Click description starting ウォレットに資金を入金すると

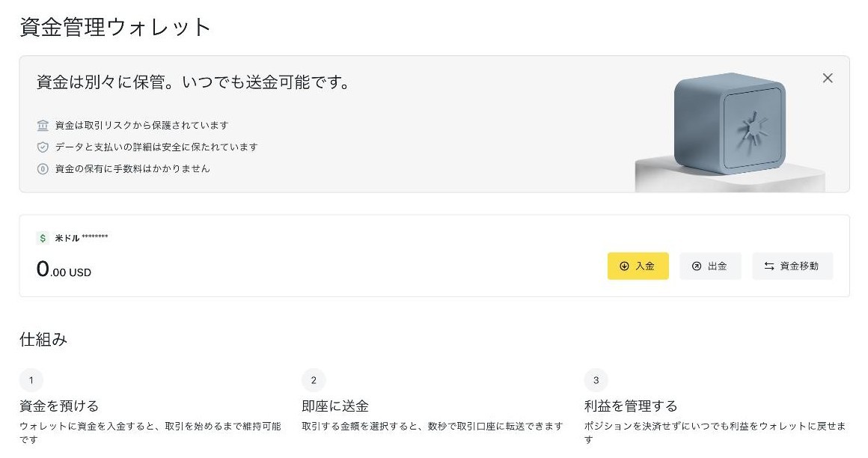[150, 433]
